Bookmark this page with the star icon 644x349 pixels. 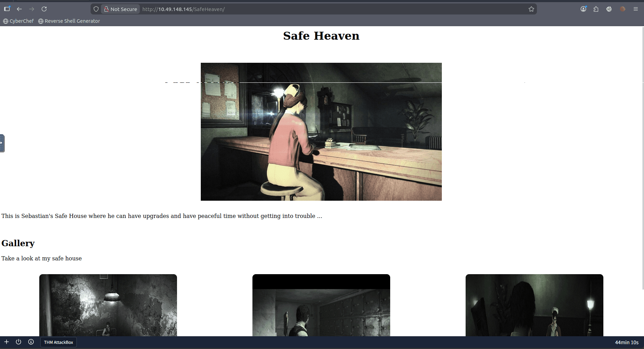point(531,9)
